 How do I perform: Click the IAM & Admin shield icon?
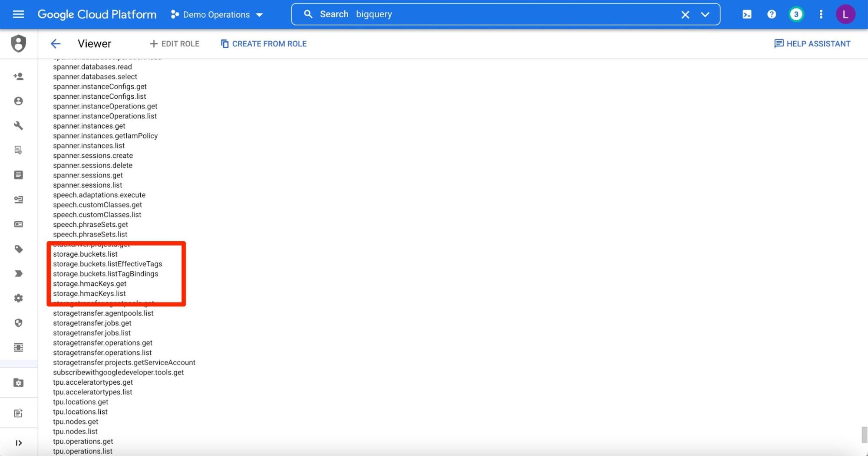click(x=18, y=43)
